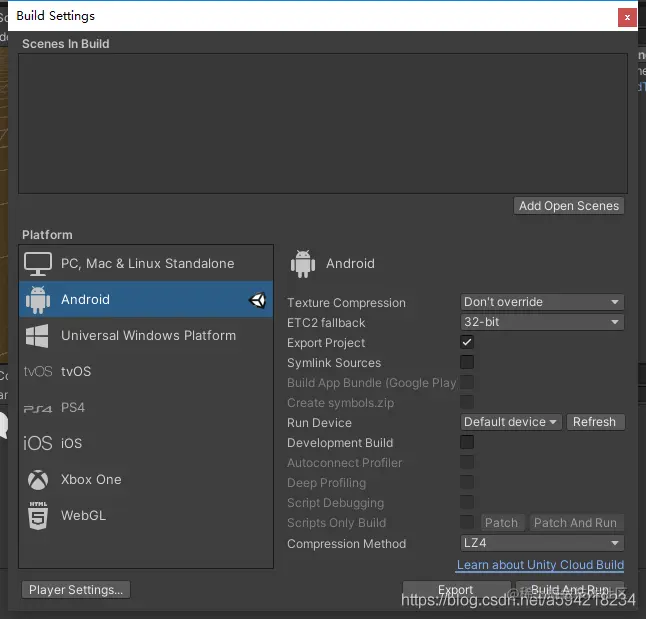This screenshot has height=619, width=646.
Task: Close the Build Settings window
Action: coord(627,17)
